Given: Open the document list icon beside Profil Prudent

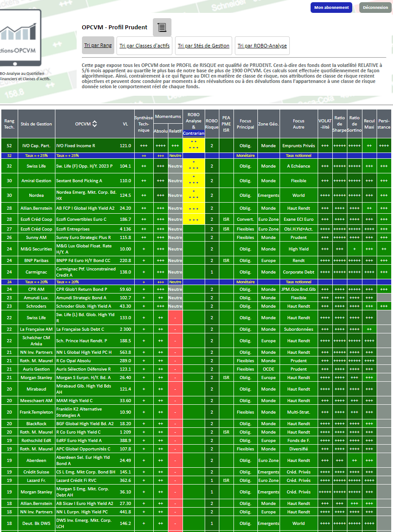Looking at the screenshot, I should 162,27.
